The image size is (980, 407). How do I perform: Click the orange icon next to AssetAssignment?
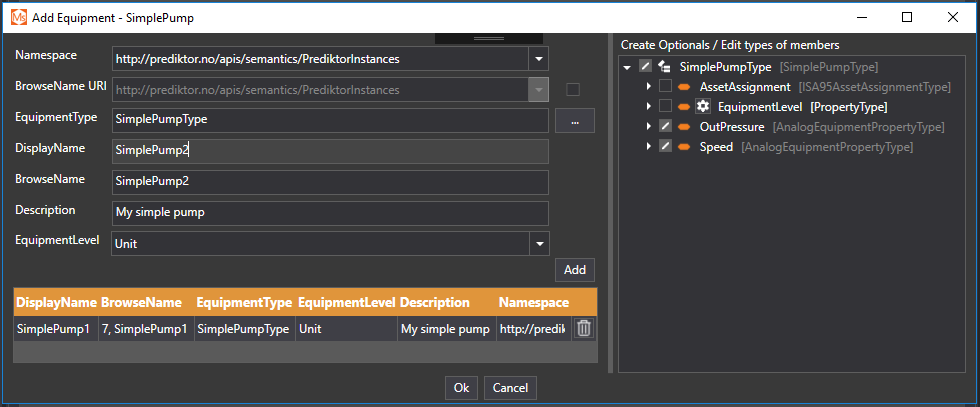684,87
